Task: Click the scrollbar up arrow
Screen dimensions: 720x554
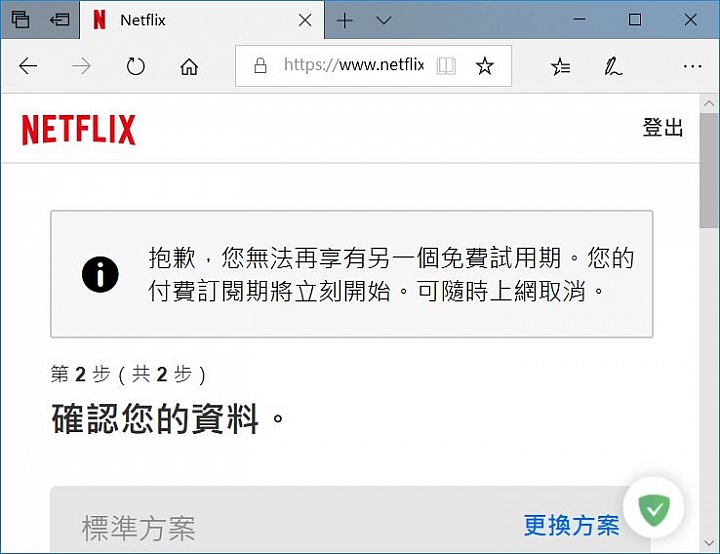Action: pyautogui.click(x=709, y=103)
